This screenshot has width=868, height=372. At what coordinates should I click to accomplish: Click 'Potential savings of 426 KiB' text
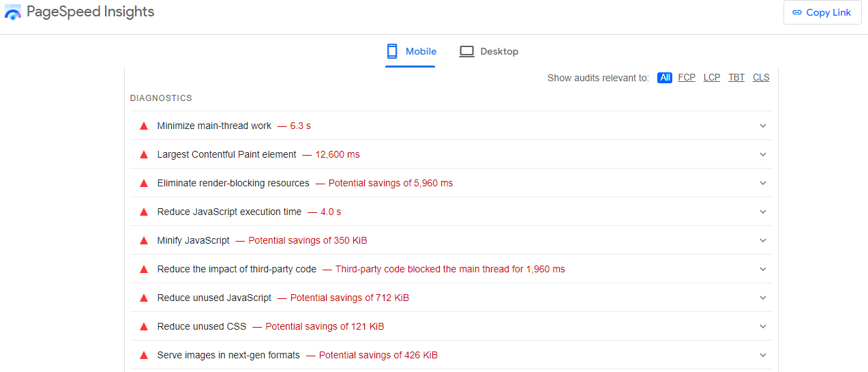click(378, 355)
